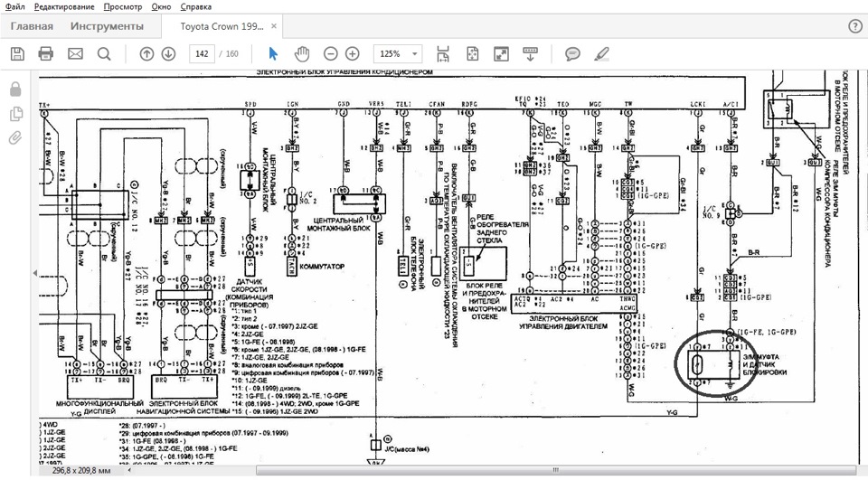This screenshot has width=868, height=480.
Task: Expand the left navigation pane arrow
Action: point(35,273)
